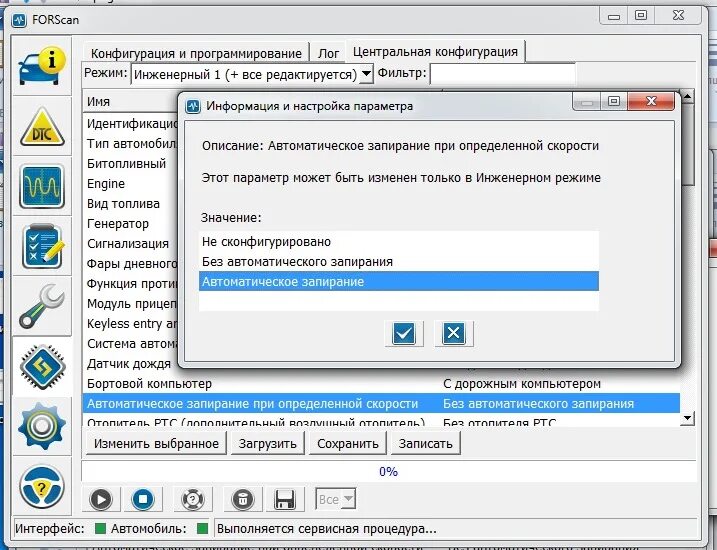Viewport: 717px width, 550px height.
Task: Click the green Автомобиль status indicator
Action: 202,529
